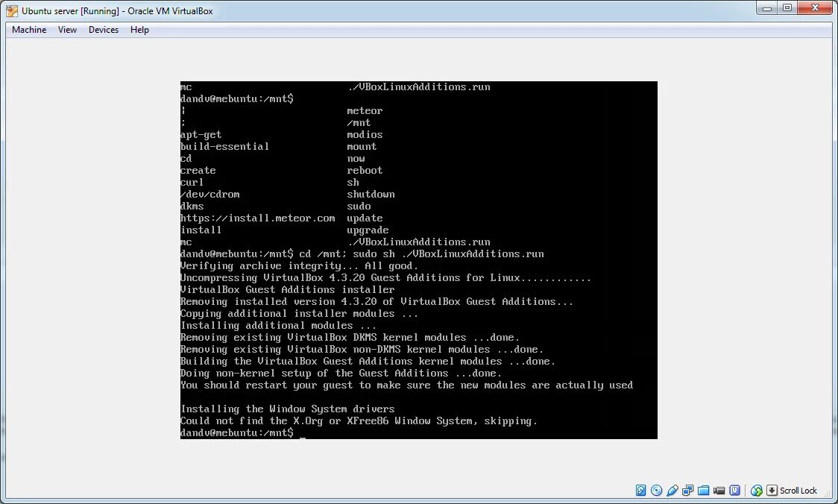The width and height of the screenshot is (838, 504).
Task: Click 'Verifying archive integrity... All good.' line
Action: point(299,265)
